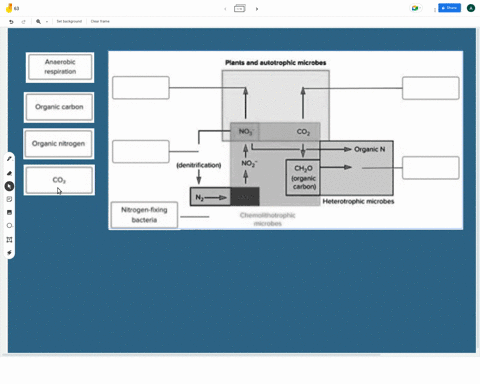Click the zoom magnifier icon
Image resolution: width=480 pixels, height=384 pixels.
click(x=38, y=22)
